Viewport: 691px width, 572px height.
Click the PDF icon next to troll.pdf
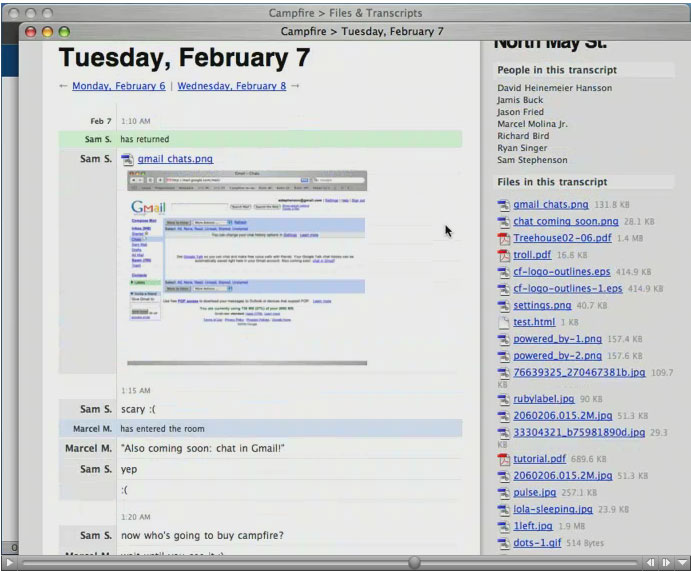click(504, 255)
